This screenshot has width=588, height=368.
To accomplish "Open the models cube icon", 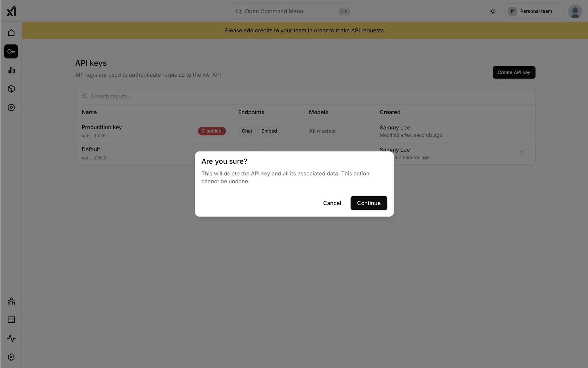I will [x=11, y=89].
